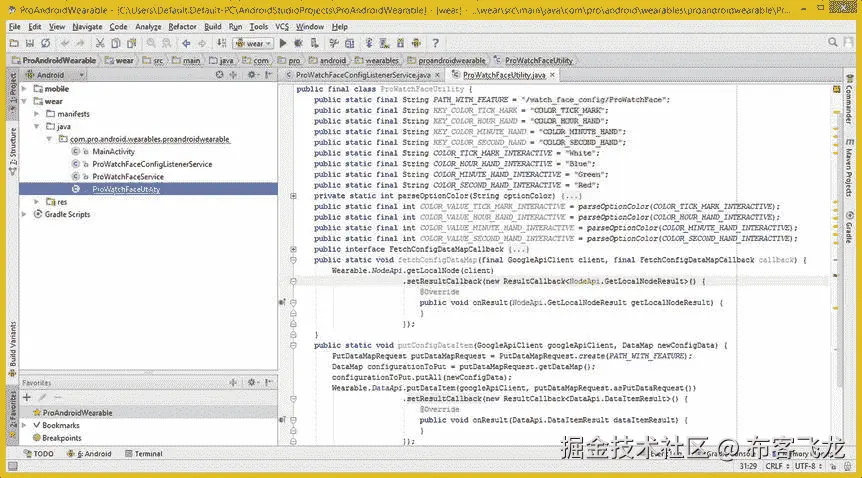Click the UTF-8 encoding selector
The width and height of the screenshot is (862, 478).
[808, 466]
